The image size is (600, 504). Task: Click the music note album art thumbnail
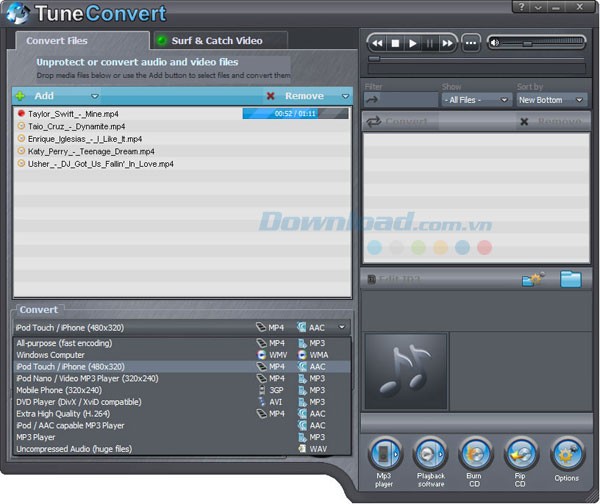406,371
